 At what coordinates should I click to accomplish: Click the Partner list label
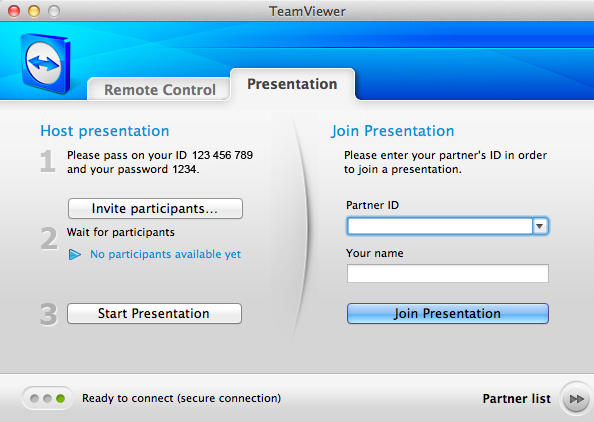coord(516,399)
